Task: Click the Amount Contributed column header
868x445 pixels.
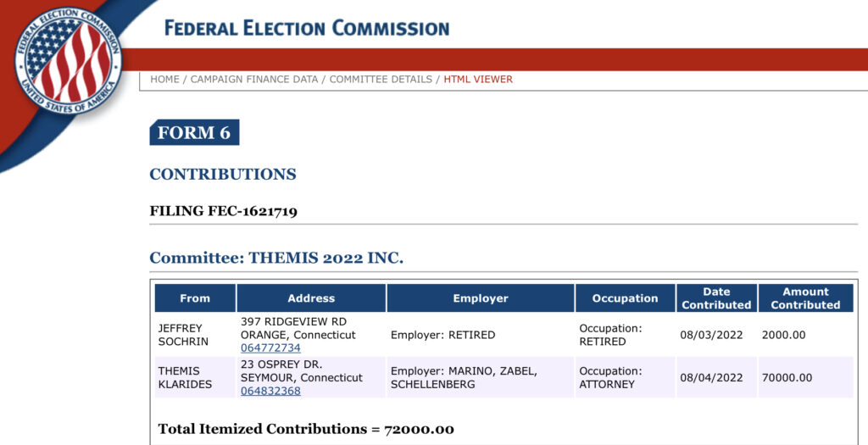Action: 805,298
